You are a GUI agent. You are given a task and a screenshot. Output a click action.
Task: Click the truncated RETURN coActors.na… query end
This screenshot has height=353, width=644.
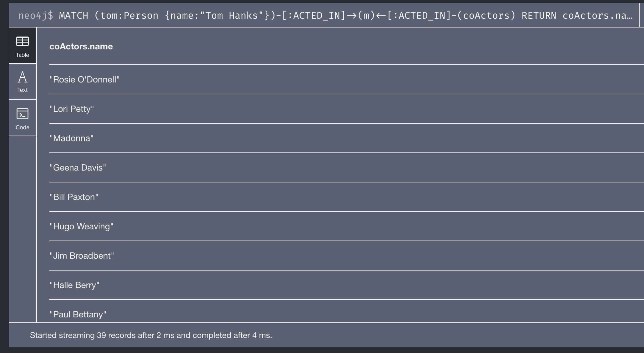577,16
